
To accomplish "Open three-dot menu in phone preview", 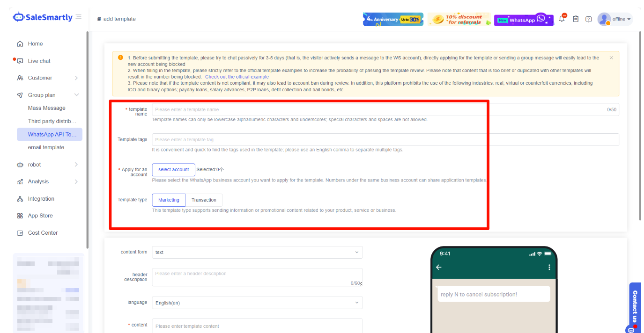I will [x=549, y=268].
